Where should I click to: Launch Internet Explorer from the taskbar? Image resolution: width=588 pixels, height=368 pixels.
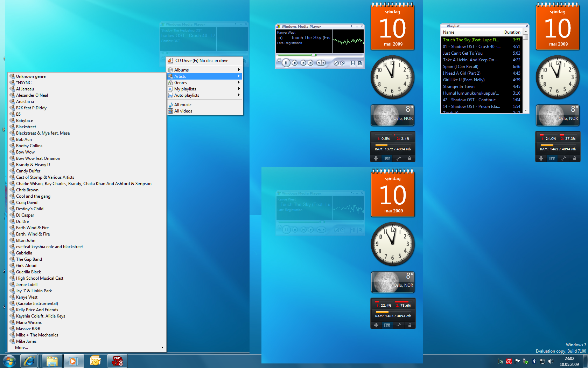[29, 361]
